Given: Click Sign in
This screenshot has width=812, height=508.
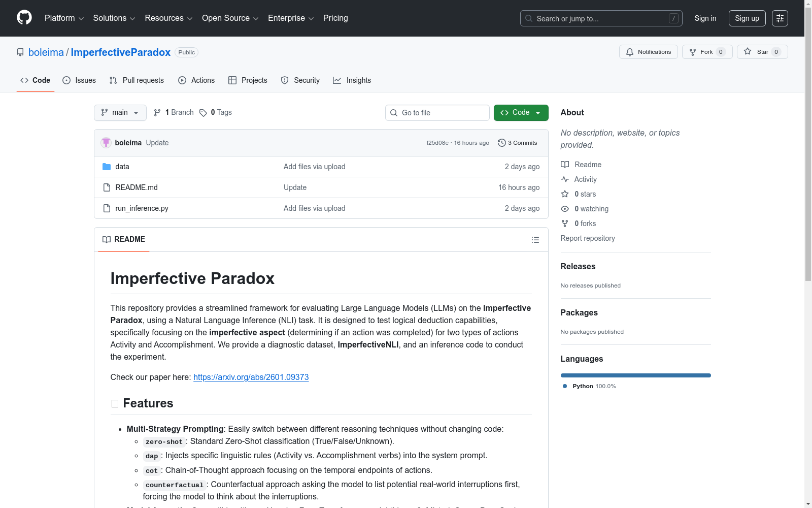Looking at the screenshot, I should [x=705, y=18].
